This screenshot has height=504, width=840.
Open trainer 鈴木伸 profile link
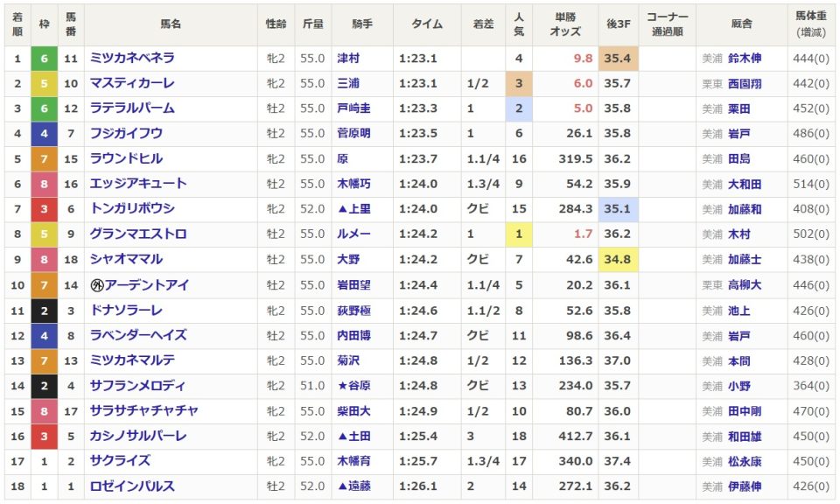click(744, 59)
